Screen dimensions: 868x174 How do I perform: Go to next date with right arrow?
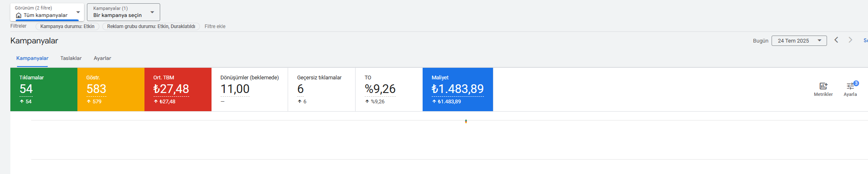[850, 40]
